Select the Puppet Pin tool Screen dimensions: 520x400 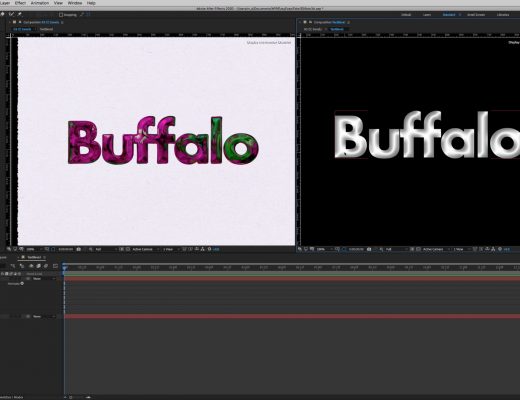19,14
